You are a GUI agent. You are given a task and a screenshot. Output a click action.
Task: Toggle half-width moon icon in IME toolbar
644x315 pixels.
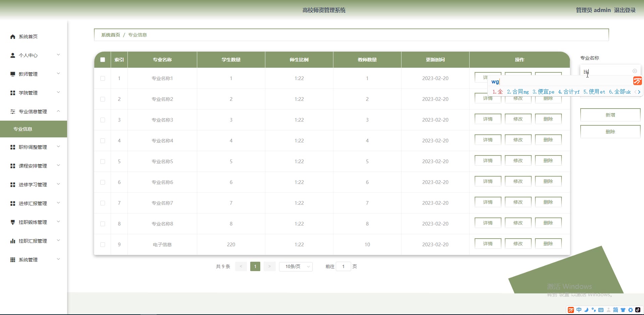click(x=586, y=310)
